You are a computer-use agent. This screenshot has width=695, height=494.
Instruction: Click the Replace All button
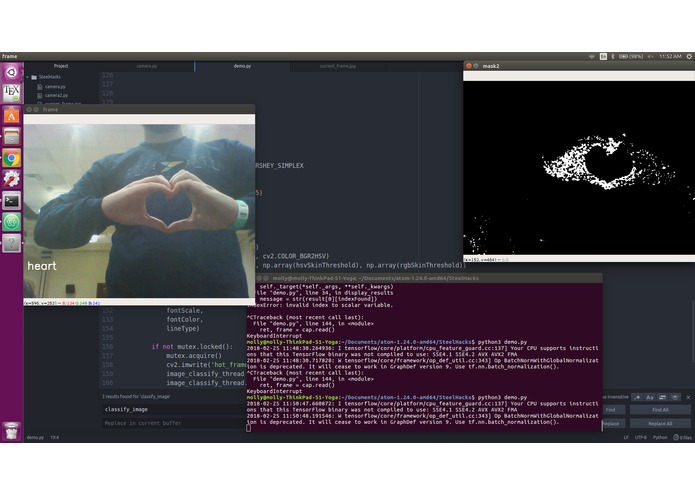[660, 424]
